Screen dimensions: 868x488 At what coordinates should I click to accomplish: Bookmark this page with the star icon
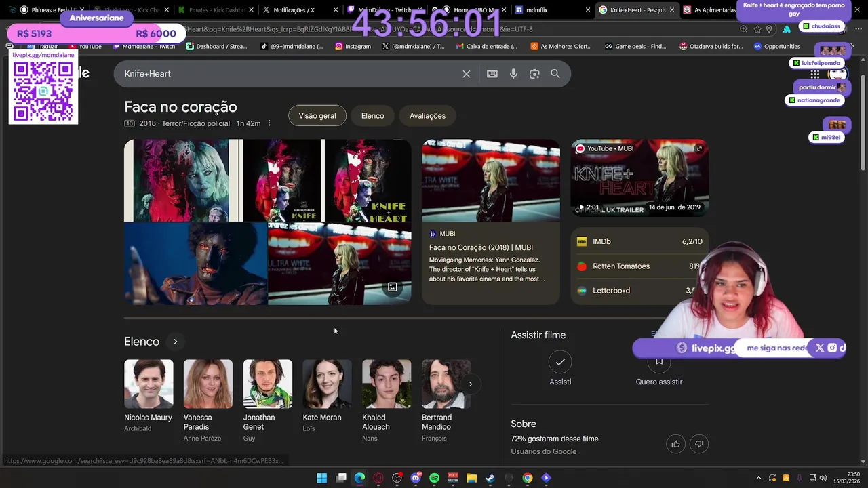[757, 29]
